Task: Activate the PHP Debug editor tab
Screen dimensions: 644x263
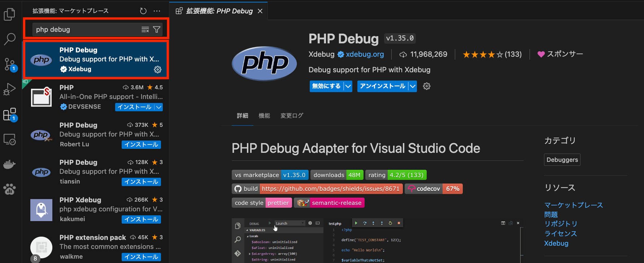Action: pyautogui.click(x=219, y=11)
